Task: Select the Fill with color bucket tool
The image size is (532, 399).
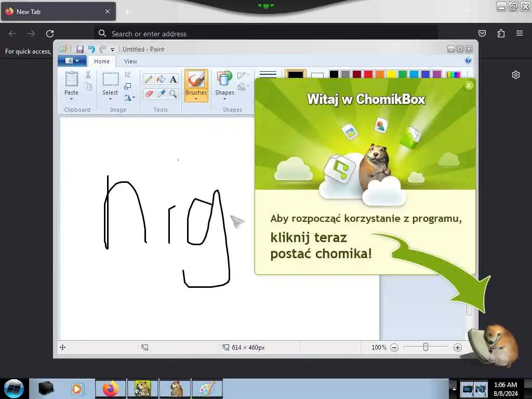Action: (161, 79)
